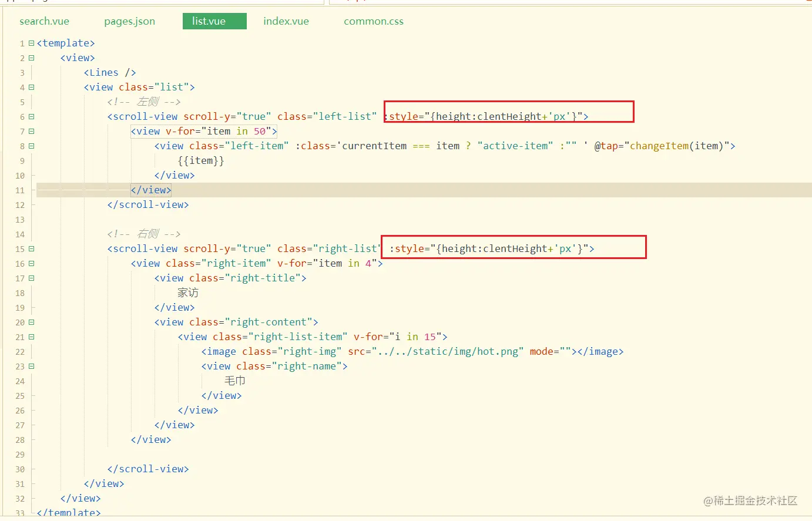Click the "item in 4" v-for value

(345, 263)
